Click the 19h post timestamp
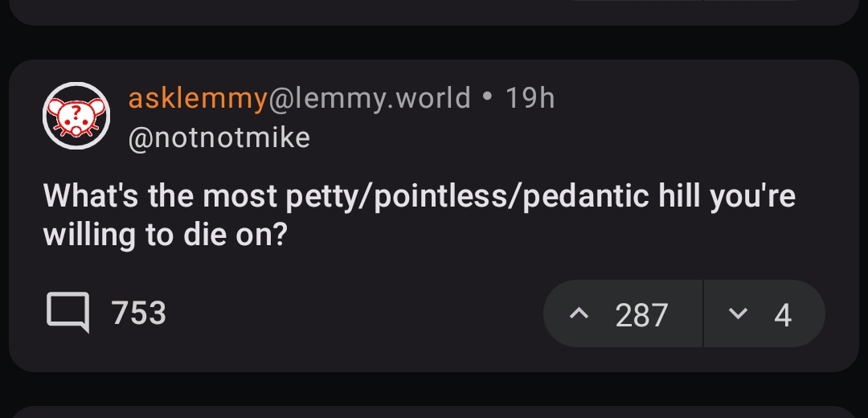Image resolution: width=868 pixels, height=418 pixels. (530, 98)
